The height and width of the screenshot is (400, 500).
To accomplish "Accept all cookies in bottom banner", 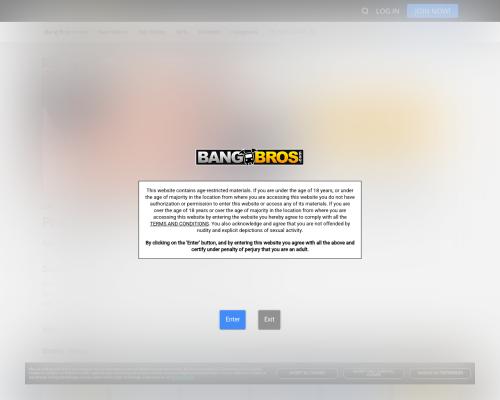I will (x=307, y=373).
